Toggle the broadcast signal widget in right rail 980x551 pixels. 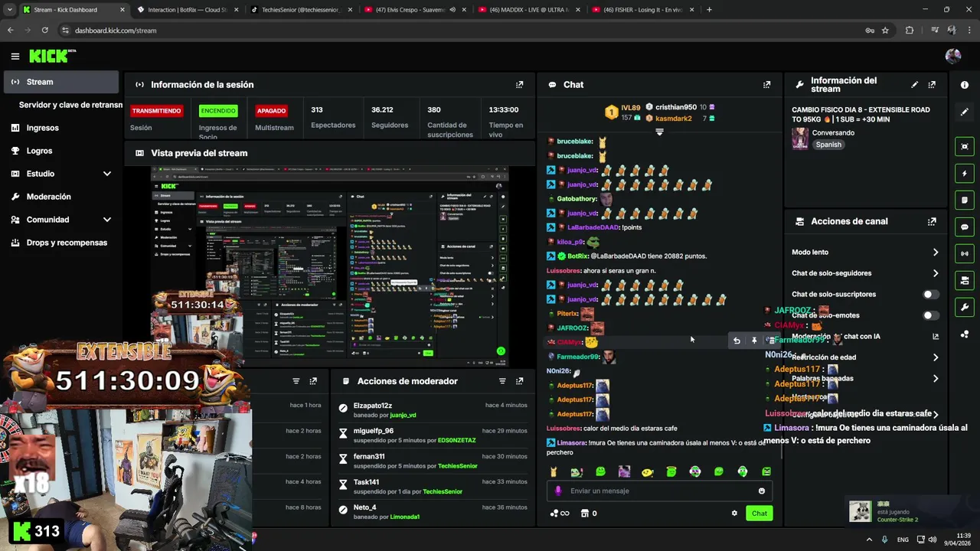tap(965, 253)
